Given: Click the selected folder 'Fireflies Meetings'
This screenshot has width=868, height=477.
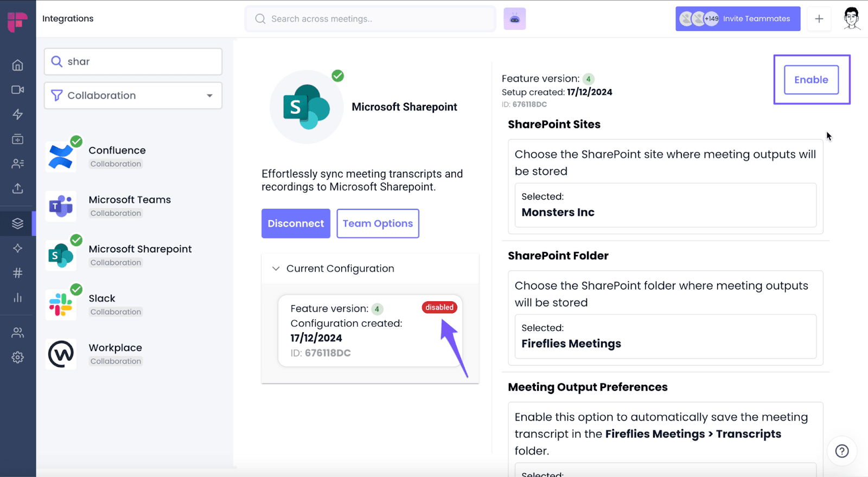Looking at the screenshot, I should tap(571, 344).
